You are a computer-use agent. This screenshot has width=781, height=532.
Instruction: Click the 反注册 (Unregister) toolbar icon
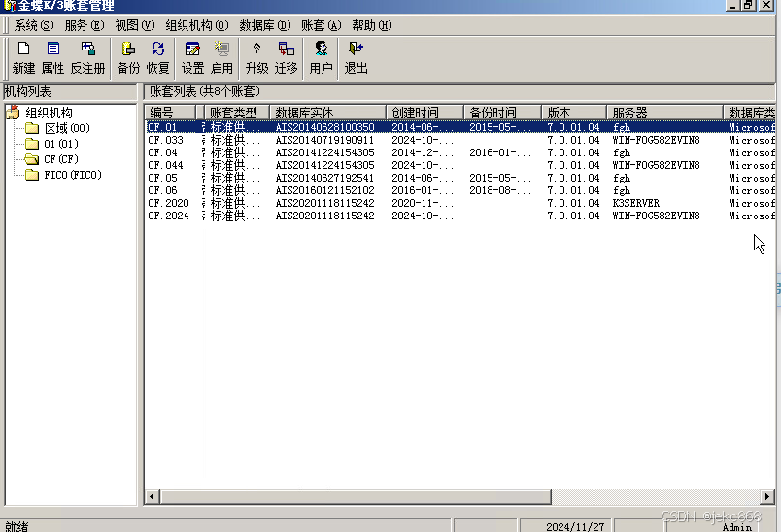click(x=87, y=57)
